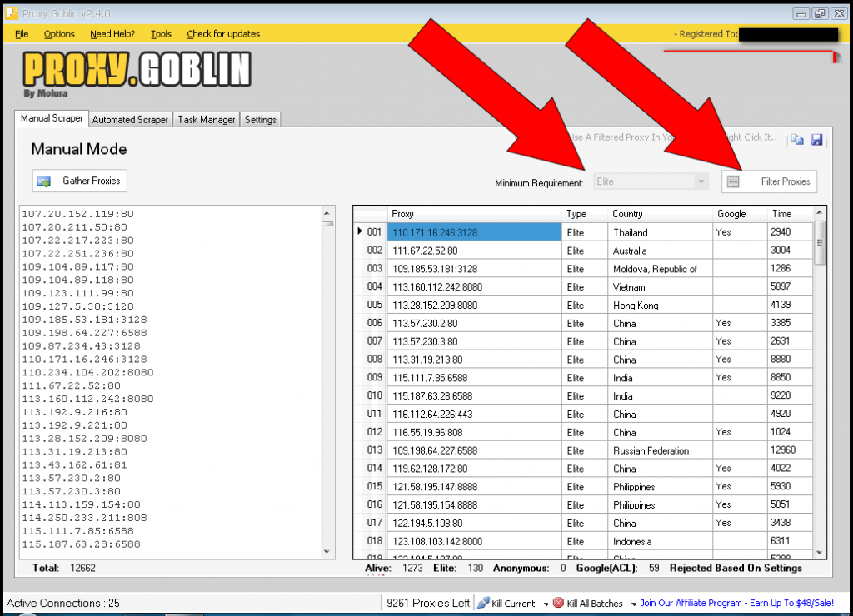Select the row header numbered 010

click(x=370, y=395)
